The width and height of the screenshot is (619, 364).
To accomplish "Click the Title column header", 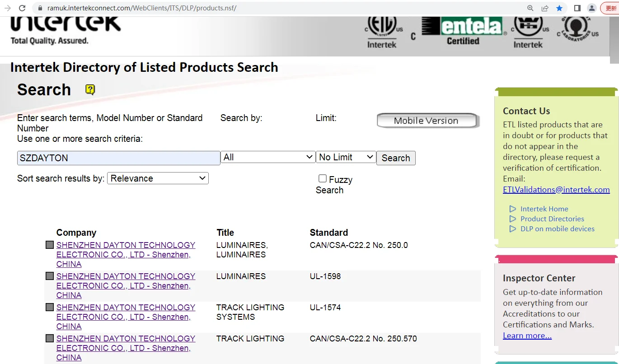I will click(225, 233).
